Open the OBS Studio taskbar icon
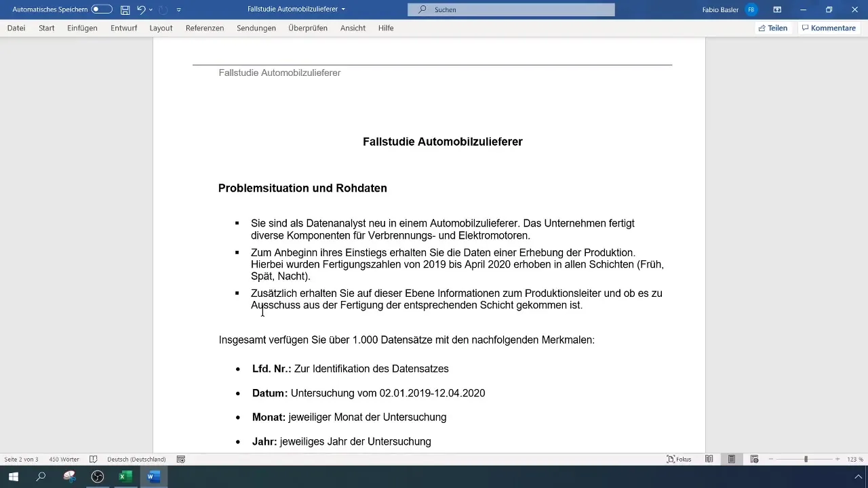The image size is (868, 488). 98,476
